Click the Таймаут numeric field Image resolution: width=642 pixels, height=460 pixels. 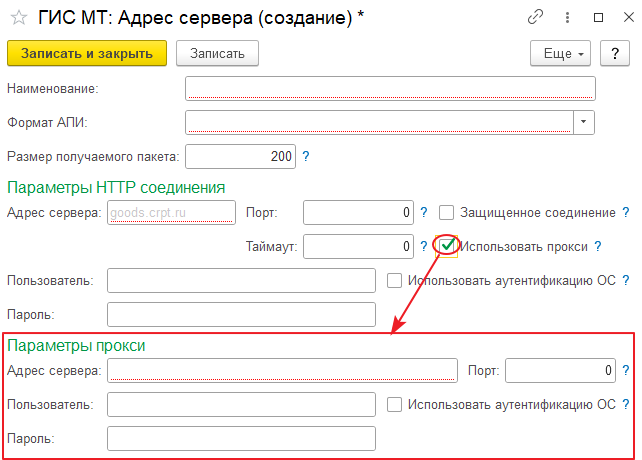358,246
